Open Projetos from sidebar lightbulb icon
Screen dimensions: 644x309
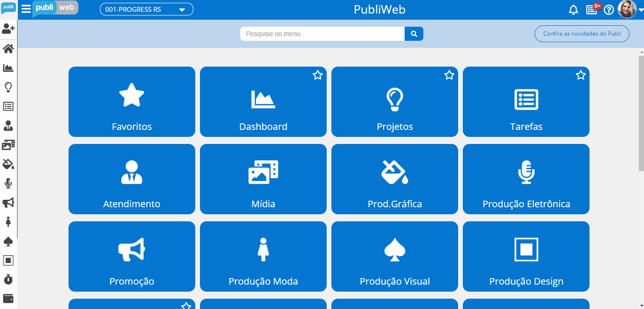8,87
